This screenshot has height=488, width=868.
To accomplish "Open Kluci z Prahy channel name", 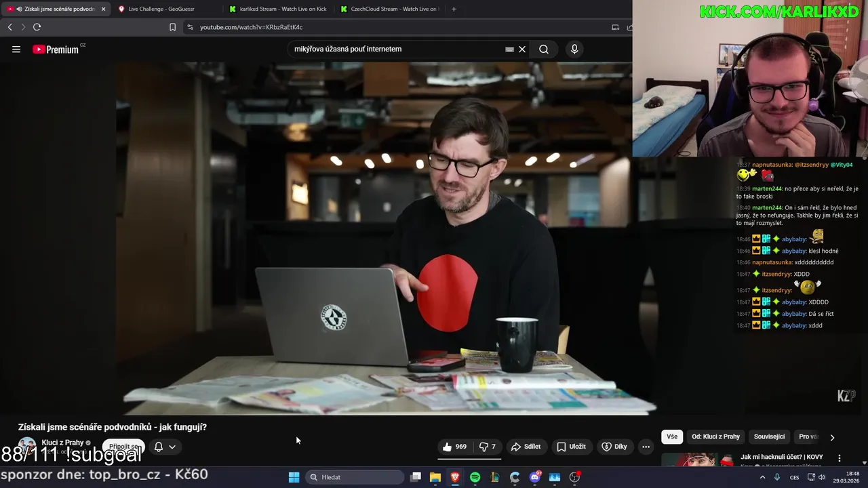I will coord(62,443).
